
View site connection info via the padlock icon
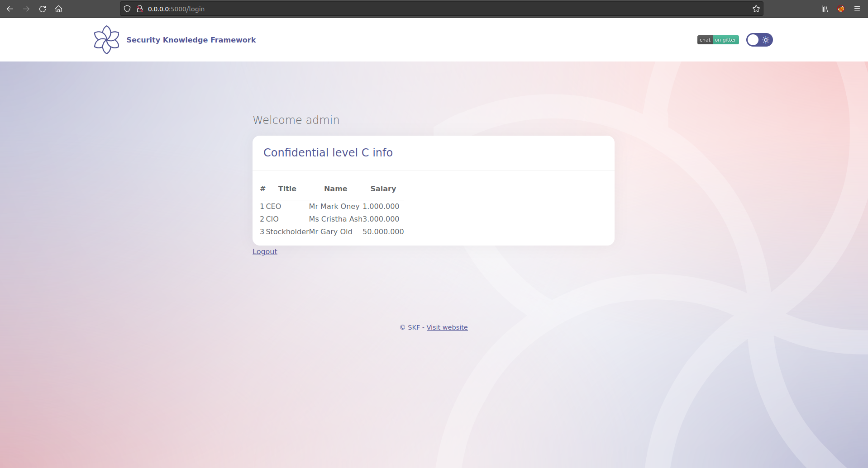140,9
